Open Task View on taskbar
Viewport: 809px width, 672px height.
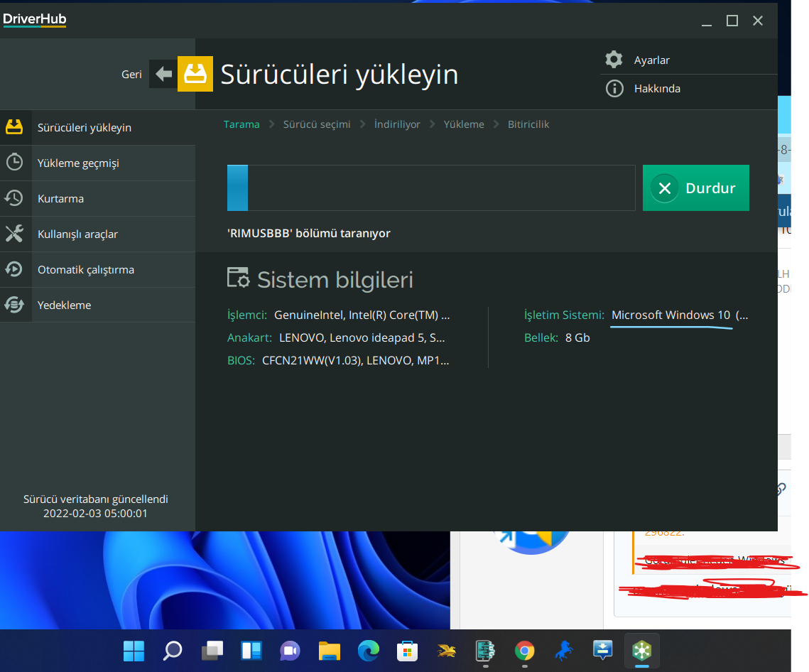click(x=212, y=651)
